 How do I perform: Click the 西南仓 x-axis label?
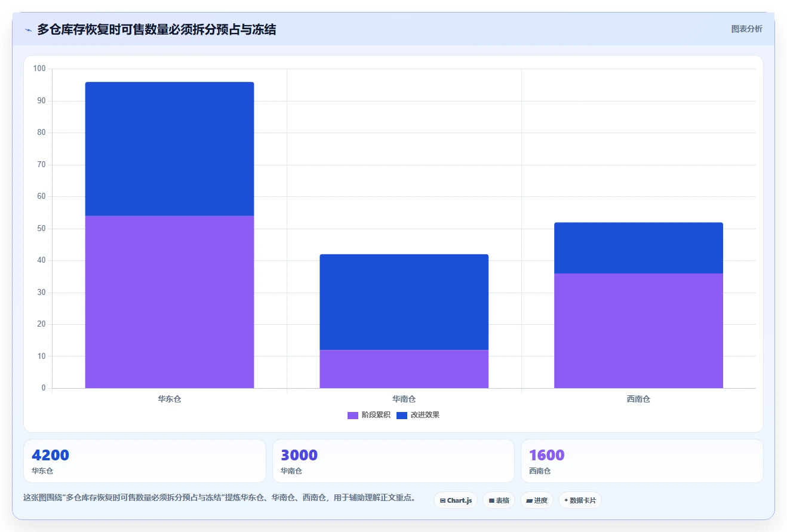[638, 399]
